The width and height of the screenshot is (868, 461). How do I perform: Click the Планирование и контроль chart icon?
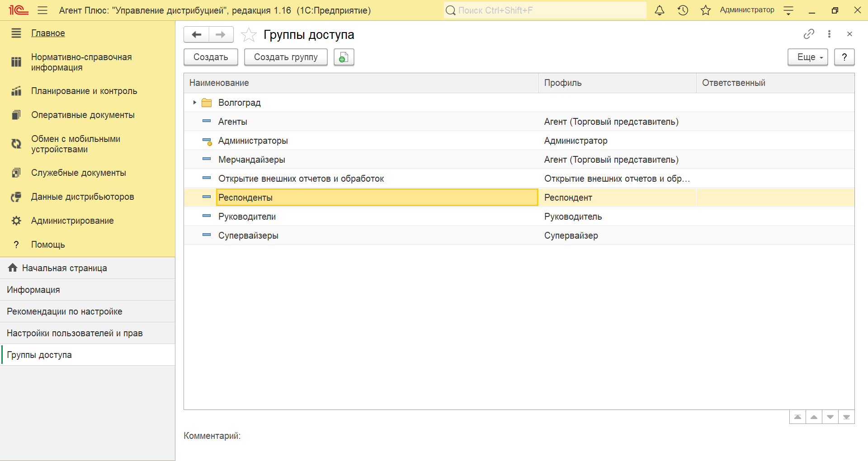click(x=16, y=91)
